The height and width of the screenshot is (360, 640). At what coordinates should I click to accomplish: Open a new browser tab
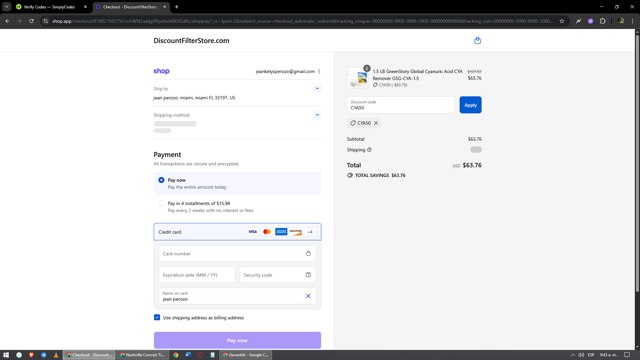point(176,7)
